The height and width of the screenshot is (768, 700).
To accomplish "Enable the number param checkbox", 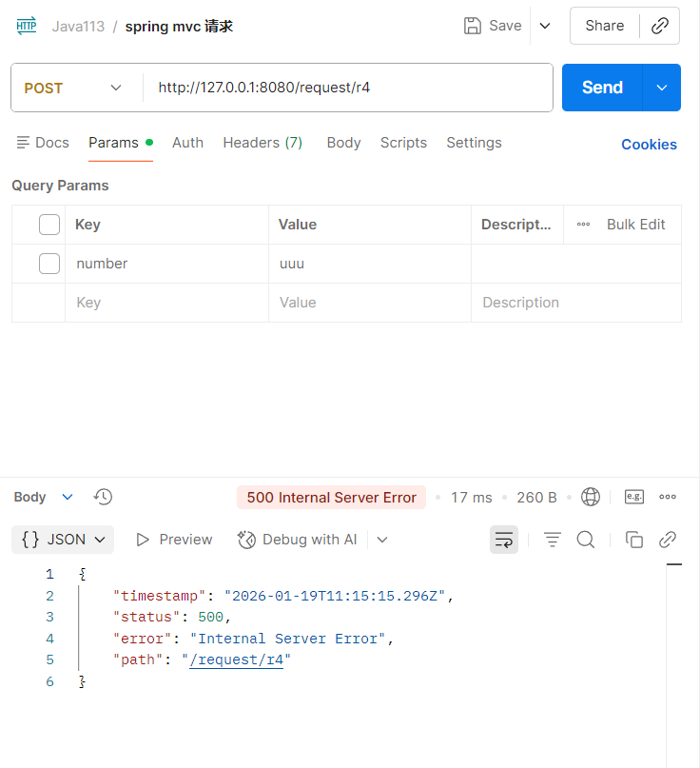I will pos(49,264).
